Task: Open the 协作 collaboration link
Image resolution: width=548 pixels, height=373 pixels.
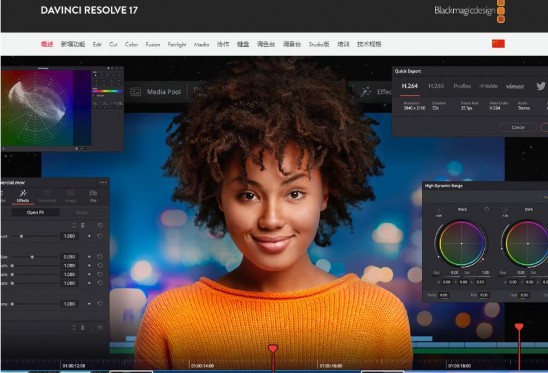Action: [223, 44]
